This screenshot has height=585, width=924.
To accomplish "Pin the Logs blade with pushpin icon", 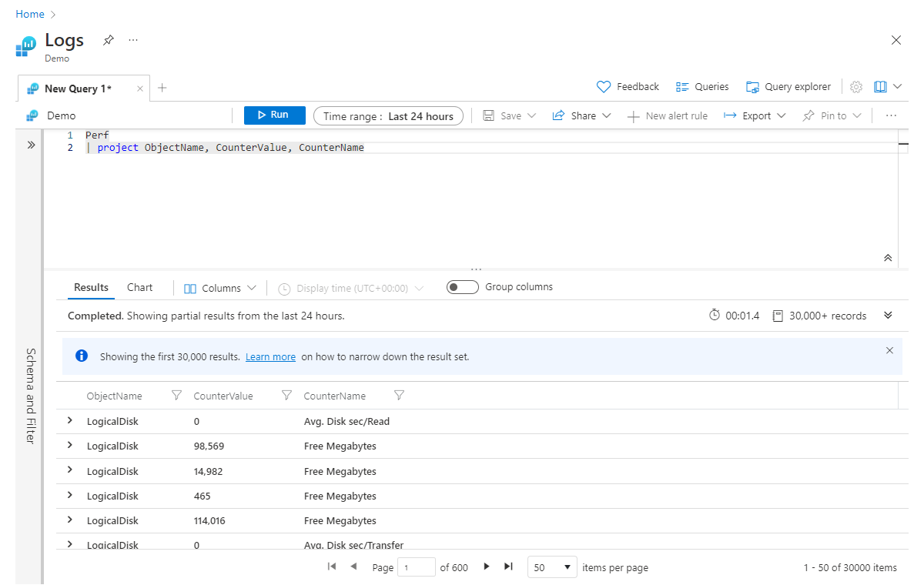I will (x=109, y=40).
